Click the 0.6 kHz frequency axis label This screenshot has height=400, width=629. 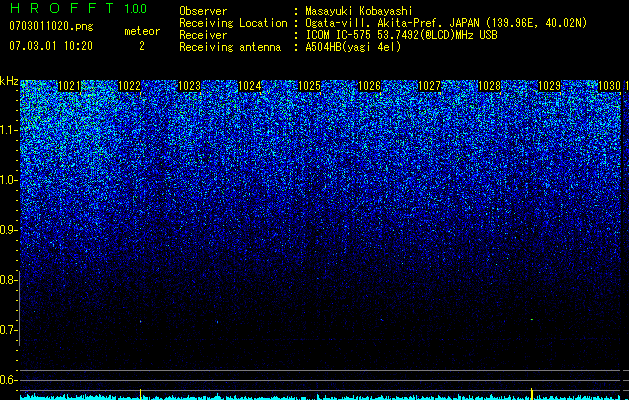[8, 380]
